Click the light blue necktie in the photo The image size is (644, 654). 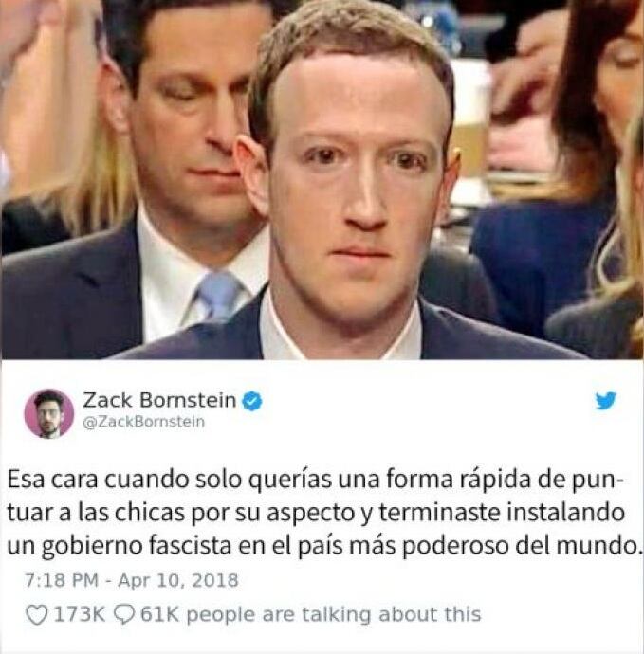218,295
